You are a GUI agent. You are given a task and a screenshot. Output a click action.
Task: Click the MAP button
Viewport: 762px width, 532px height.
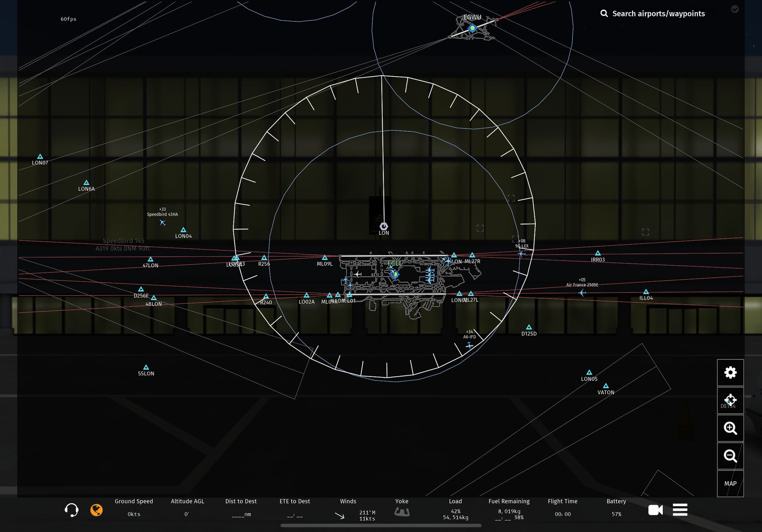point(730,484)
